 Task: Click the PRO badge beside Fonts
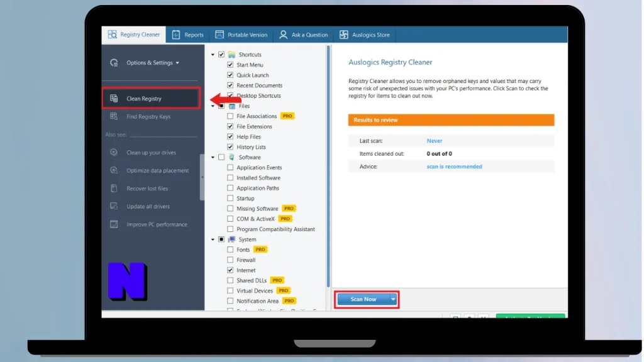(x=260, y=250)
